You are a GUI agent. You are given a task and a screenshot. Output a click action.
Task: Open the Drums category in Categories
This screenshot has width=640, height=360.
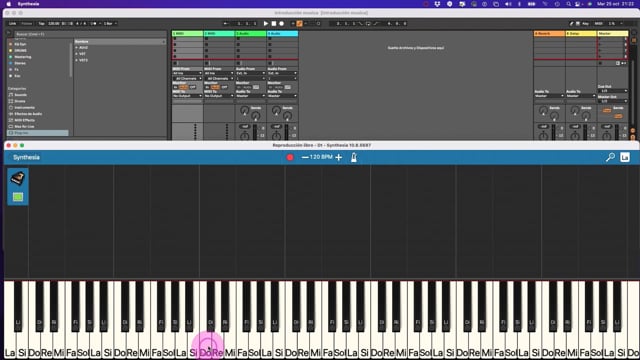(x=20, y=101)
